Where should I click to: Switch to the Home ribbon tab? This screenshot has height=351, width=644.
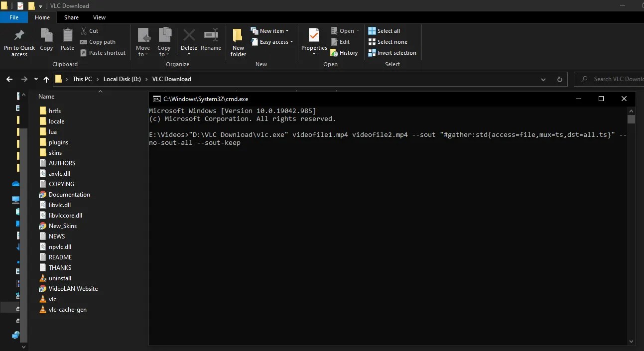click(x=42, y=17)
